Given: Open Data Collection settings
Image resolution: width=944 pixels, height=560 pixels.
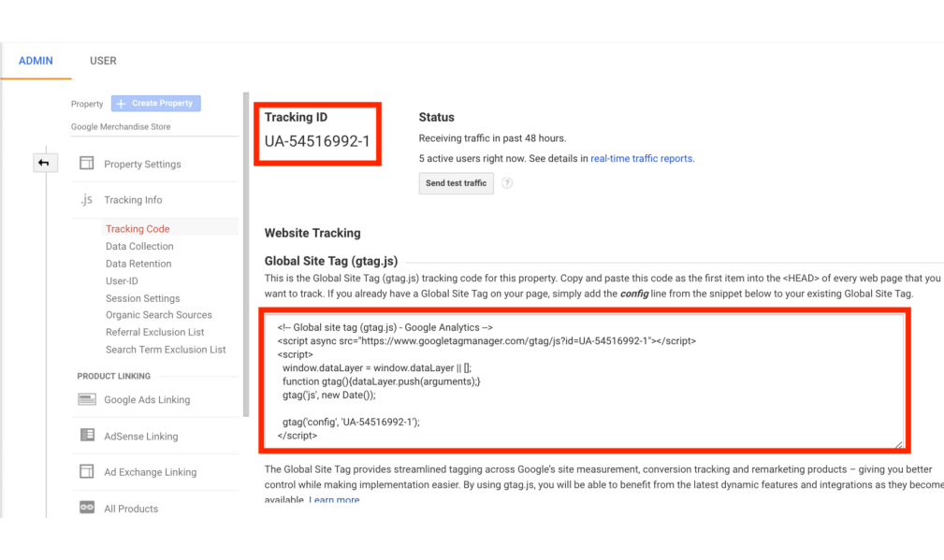Looking at the screenshot, I should [139, 246].
